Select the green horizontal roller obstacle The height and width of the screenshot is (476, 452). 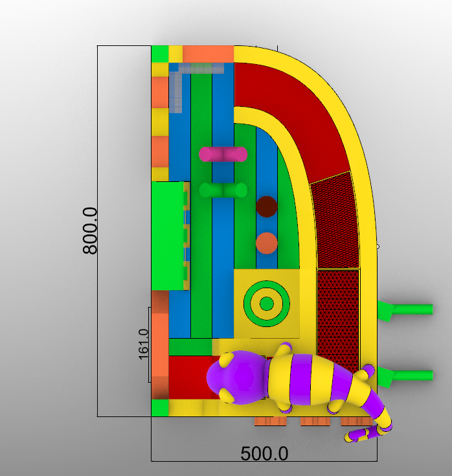point(223,190)
